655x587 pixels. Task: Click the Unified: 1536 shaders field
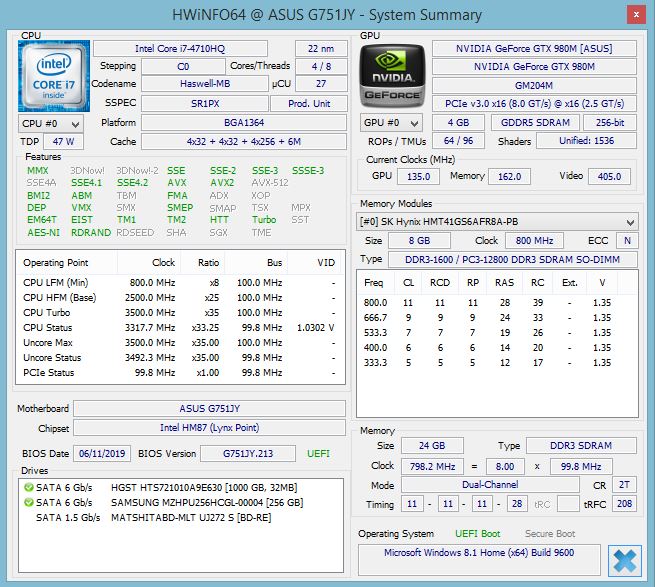pyautogui.click(x=586, y=141)
